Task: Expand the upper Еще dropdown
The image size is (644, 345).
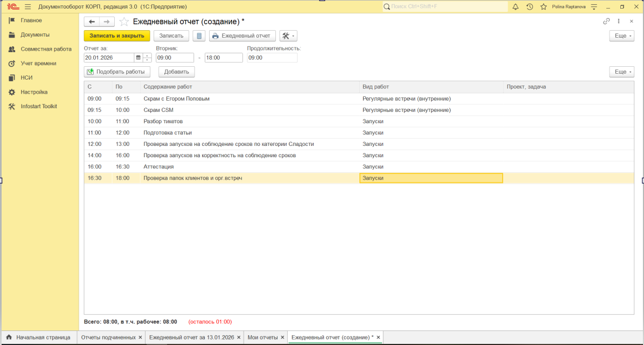Action: (621, 36)
